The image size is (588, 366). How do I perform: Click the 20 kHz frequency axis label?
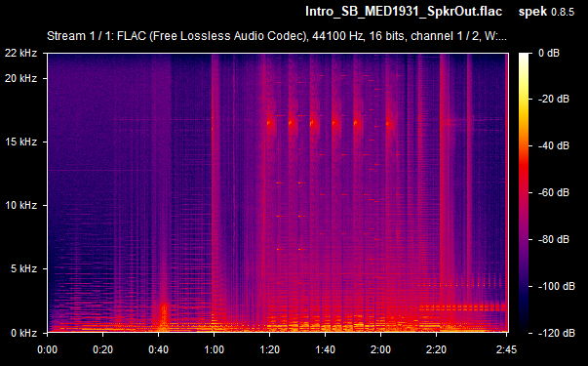pyautogui.click(x=21, y=78)
